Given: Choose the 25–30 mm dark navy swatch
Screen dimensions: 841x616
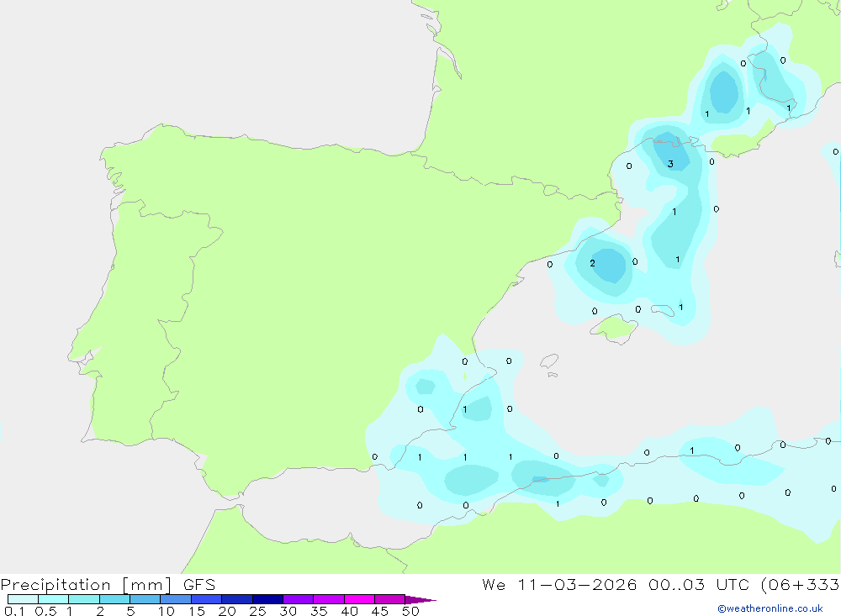Looking at the screenshot, I should coord(267,599).
